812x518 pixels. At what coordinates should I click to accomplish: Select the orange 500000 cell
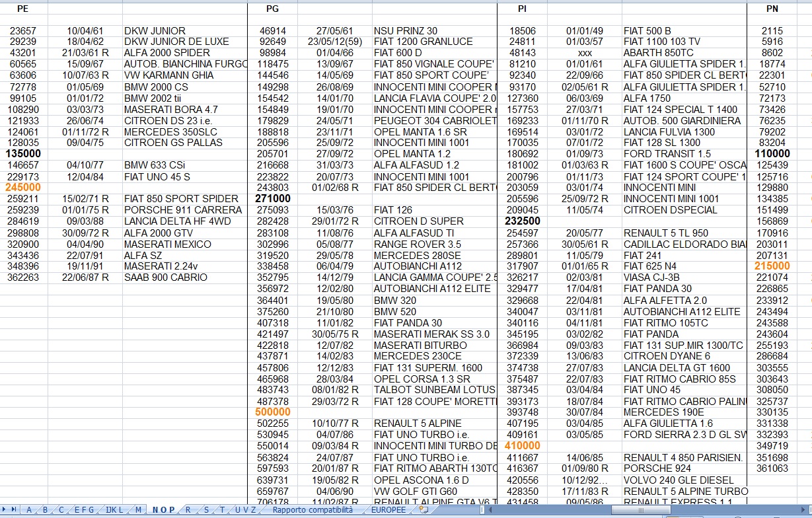click(273, 412)
